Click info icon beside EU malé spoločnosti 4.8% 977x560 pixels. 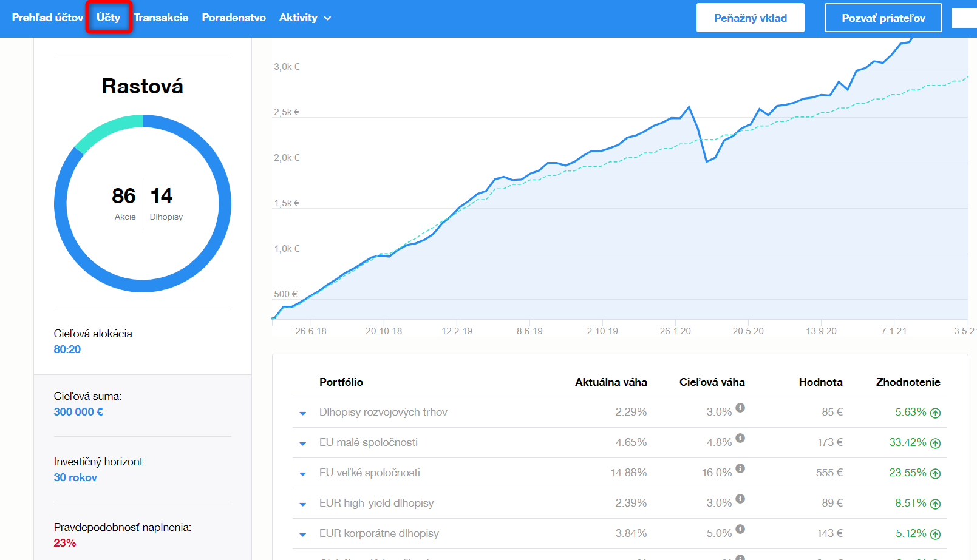pos(740,438)
